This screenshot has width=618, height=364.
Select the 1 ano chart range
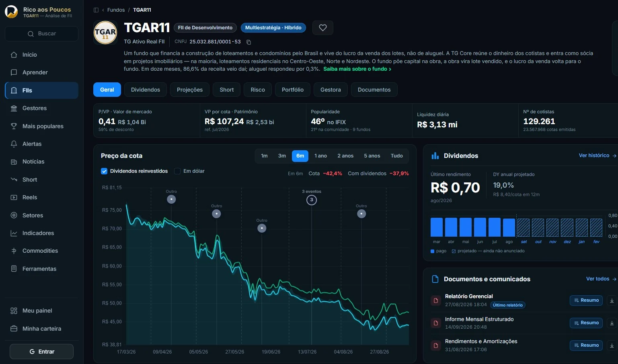320,156
